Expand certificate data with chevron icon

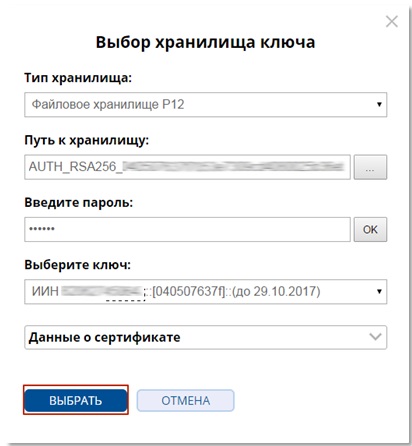pyautogui.click(x=376, y=337)
